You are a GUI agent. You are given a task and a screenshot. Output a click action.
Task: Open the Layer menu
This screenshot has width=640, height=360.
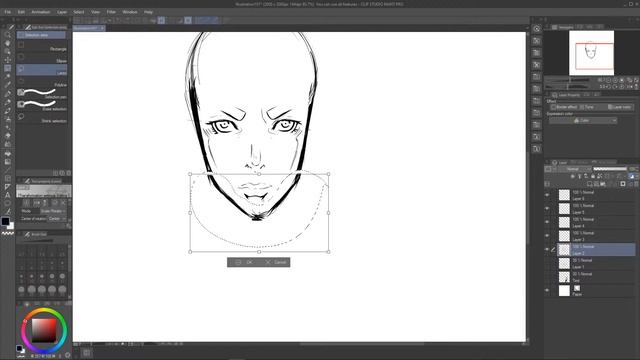tap(62, 12)
